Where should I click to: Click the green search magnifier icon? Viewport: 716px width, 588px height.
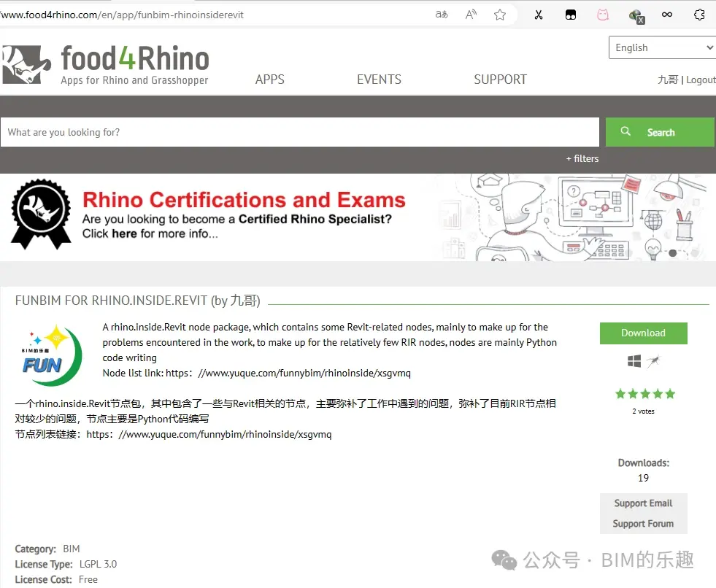pyautogui.click(x=625, y=131)
